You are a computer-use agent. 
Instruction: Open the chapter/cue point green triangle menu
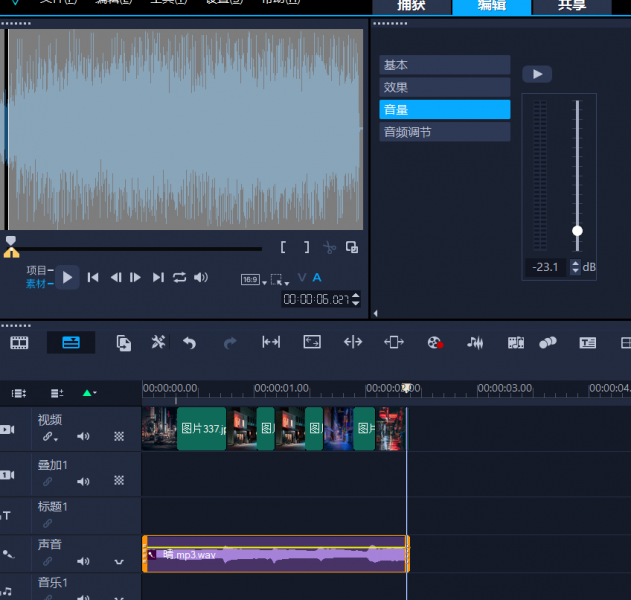(89, 393)
